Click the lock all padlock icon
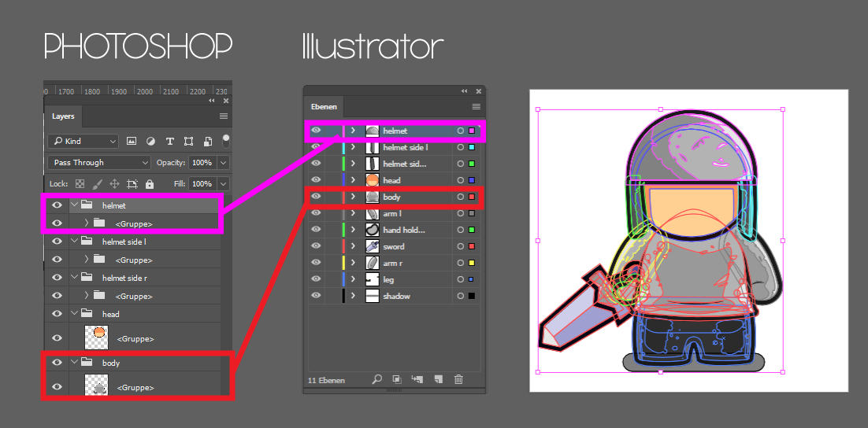 (x=150, y=183)
